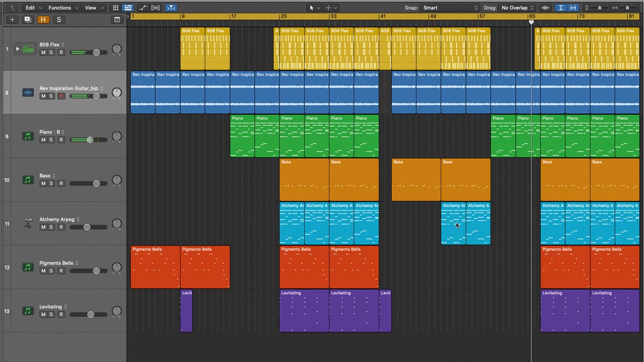Click the H button to hide tracks
644x362 pixels.
pos(43,19)
